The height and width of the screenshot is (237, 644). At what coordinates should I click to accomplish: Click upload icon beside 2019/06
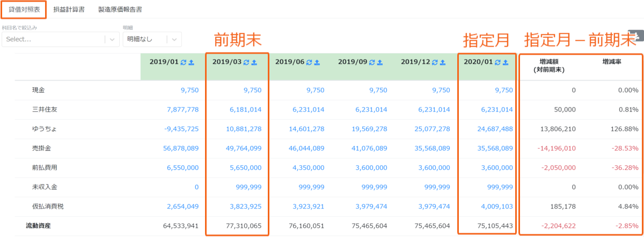[x=317, y=62]
